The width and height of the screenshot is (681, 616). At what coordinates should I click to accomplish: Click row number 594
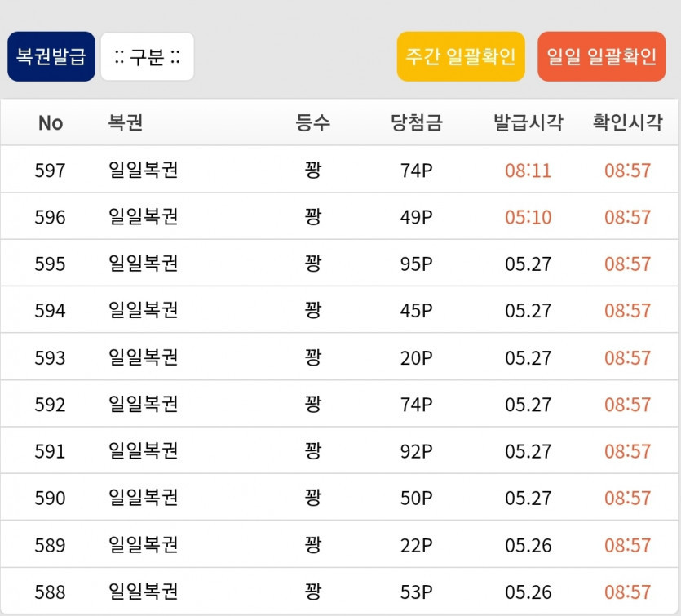[x=50, y=311]
